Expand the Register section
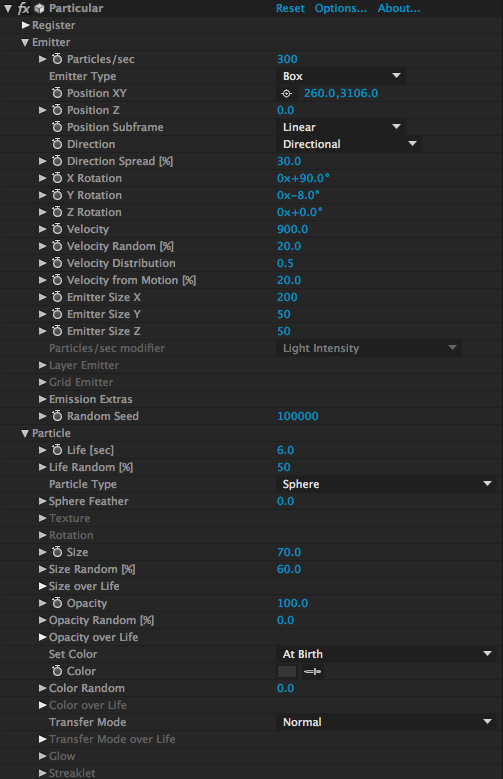This screenshot has width=503, height=779. [x=25, y=25]
